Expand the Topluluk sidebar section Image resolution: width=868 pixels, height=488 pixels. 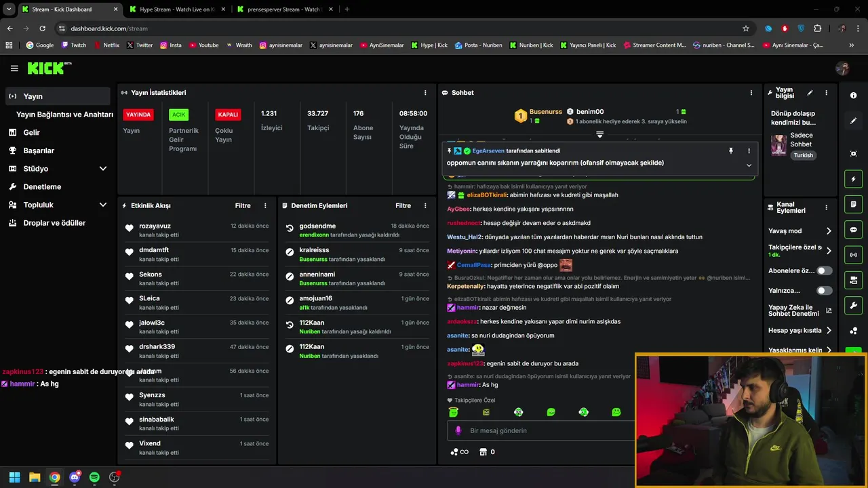pos(103,205)
